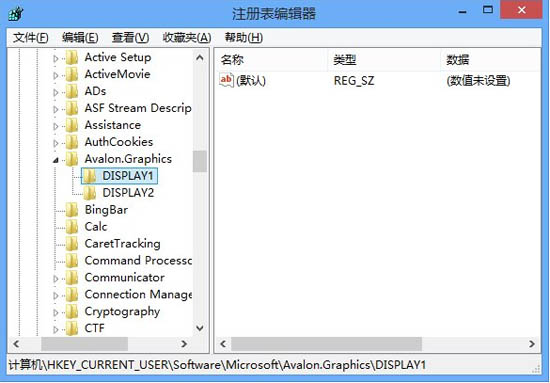This screenshot has width=550, height=383.
Task: Maximize the 注册表编辑器 window
Action: [488, 10]
